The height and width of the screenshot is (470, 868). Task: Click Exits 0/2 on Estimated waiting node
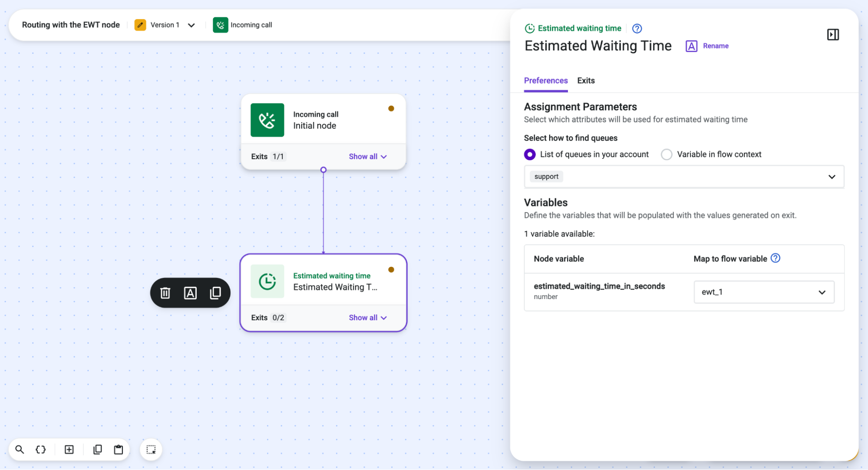click(x=268, y=318)
